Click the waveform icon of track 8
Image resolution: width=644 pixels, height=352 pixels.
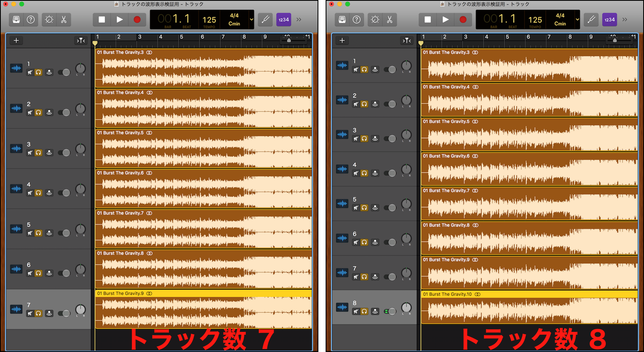(342, 307)
